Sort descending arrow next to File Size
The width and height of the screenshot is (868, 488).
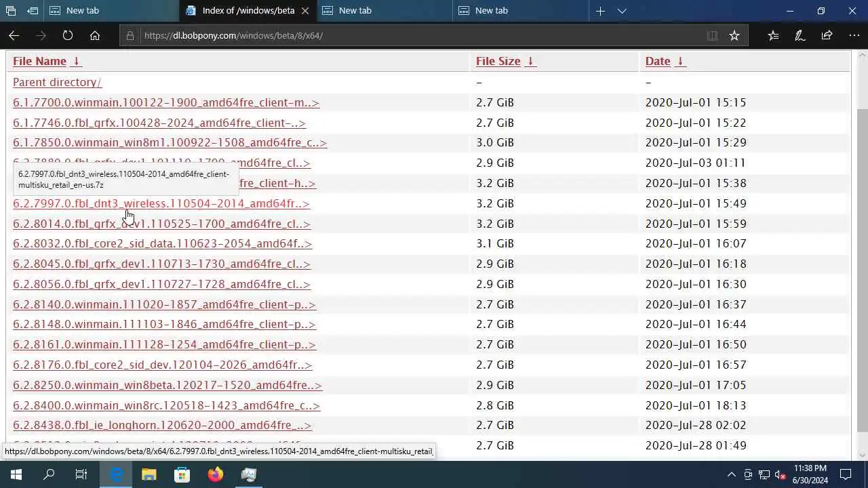coord(530,61)
